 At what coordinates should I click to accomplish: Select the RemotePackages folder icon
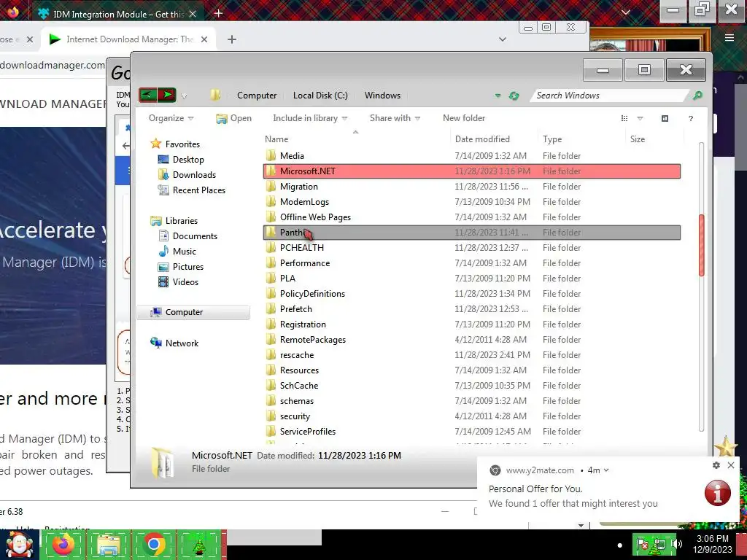coord(271,340)
